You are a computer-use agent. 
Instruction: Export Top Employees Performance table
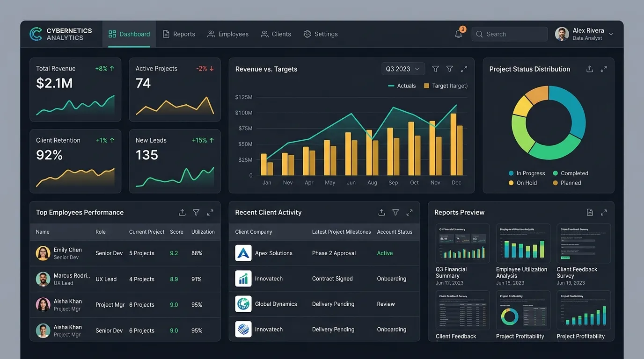pos(182,213)
